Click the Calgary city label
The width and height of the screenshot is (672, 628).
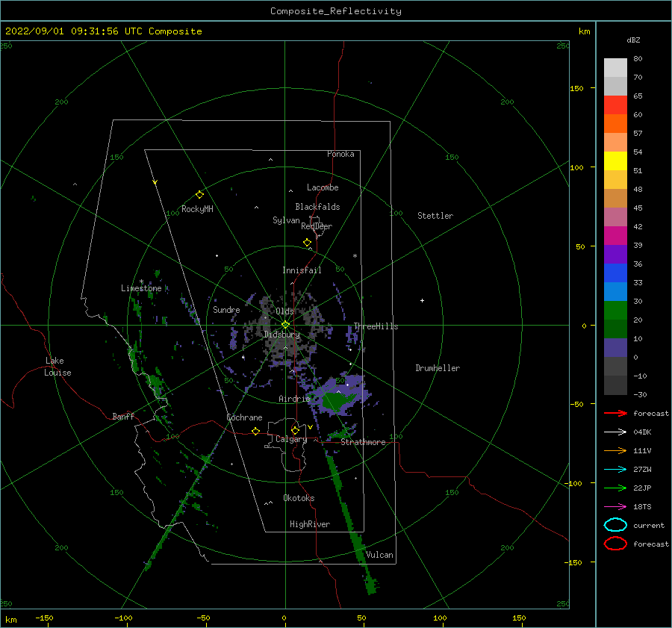pyautogui.click(x=291, y=439)
